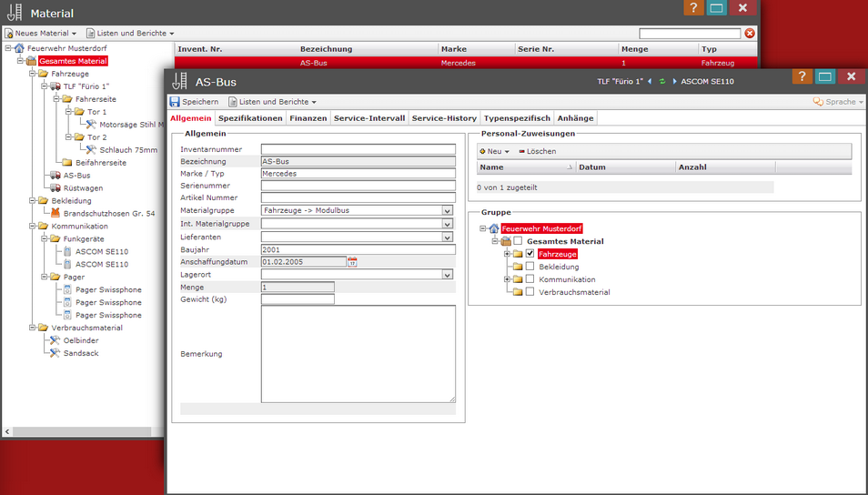Screen dimensions: 868x495
Task: Open the Neues Material dropdown menu
Action: tap(41, 34)
